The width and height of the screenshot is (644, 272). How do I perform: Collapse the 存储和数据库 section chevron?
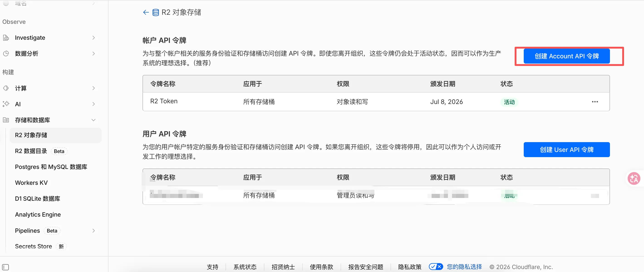pyautogui.click(x=93, y=120)
